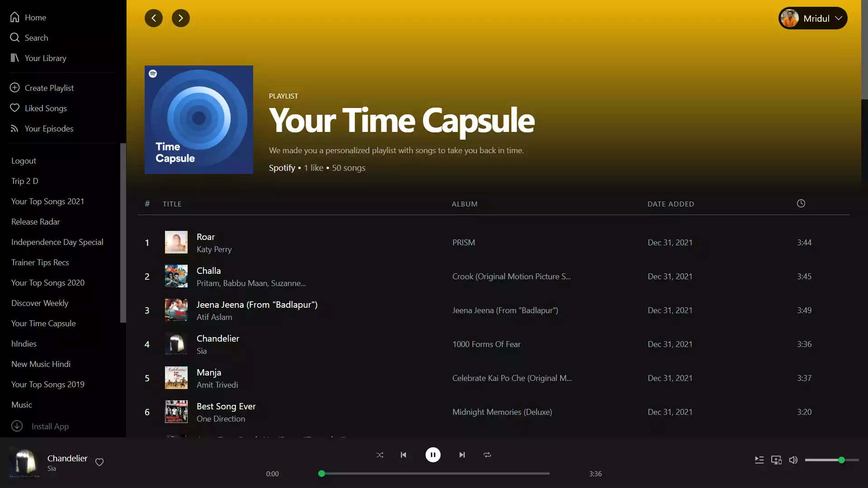The image size is (868, 488).
Task: Click the Install App link
Action: pos(50,426)
